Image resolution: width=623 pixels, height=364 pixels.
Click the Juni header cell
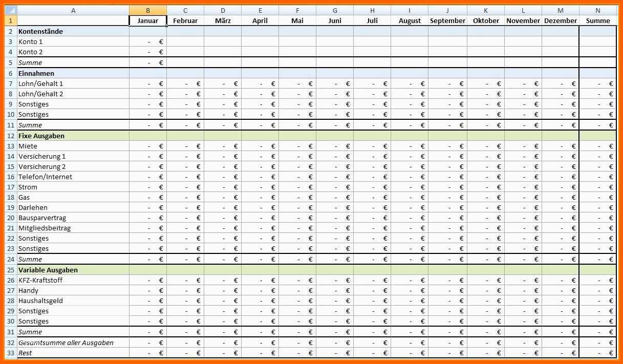[335, 20]
